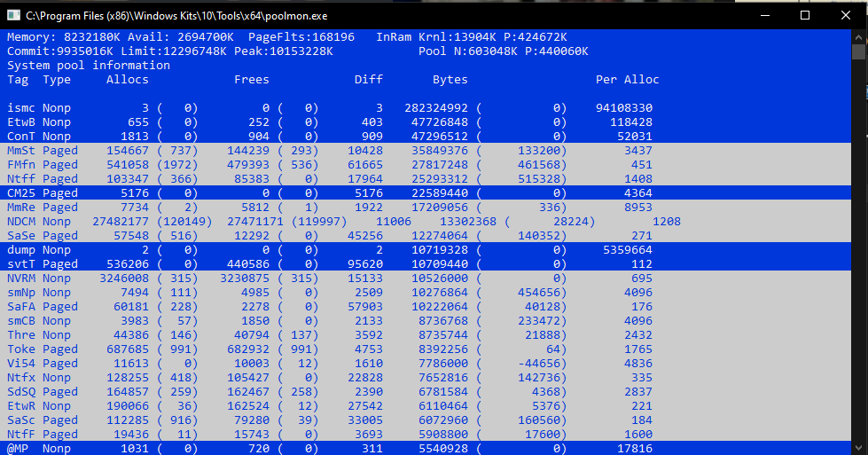
Task: Click the scrollbar down arrow
Action: point(858,448)
